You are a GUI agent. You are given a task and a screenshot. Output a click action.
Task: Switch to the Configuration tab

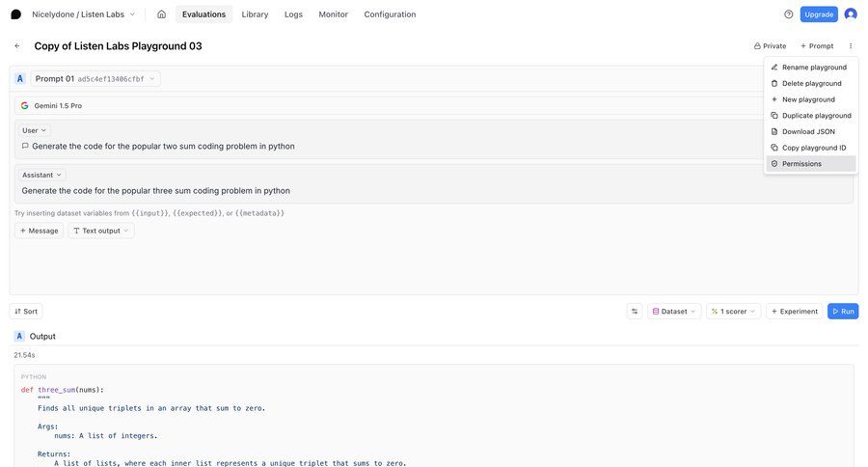390,14
